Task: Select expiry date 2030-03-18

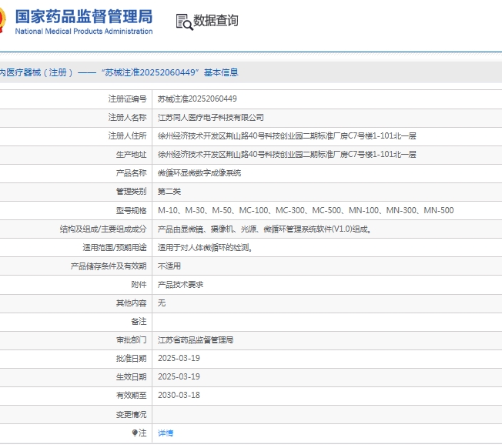Action: [x=179, y=395]
